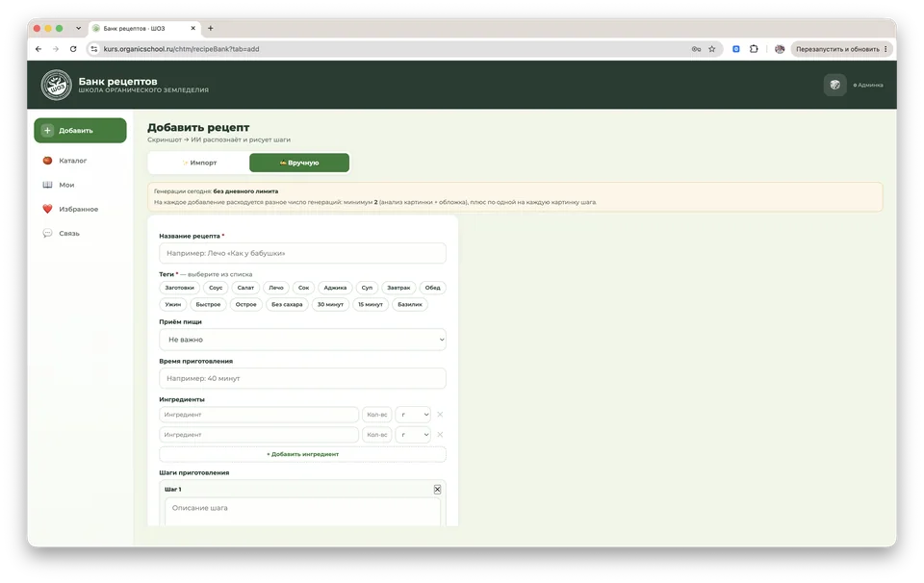Bookmark this page with the star icon

(x=712, y=49)
